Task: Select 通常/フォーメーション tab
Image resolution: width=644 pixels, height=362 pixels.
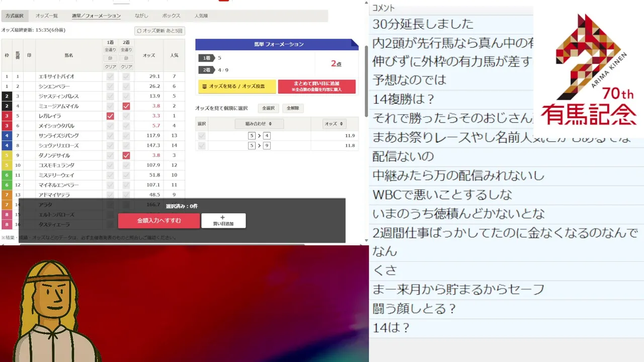Action: tap(96, 16)
